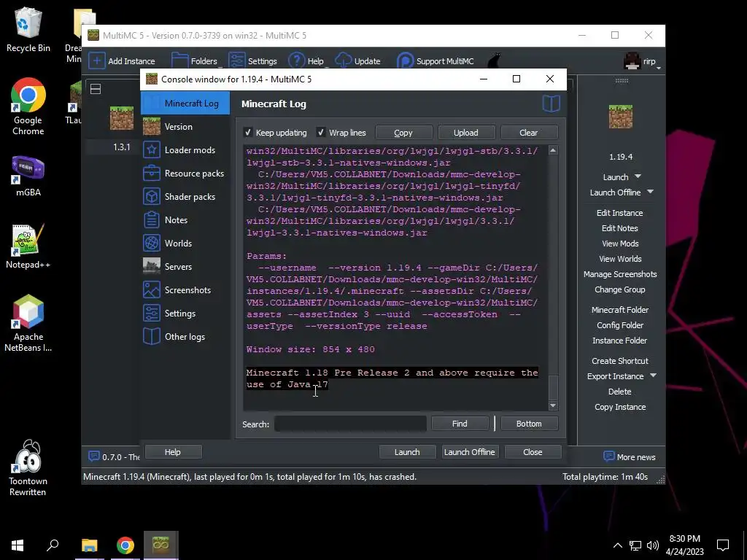Click the log scrollbar down arrow
Viewport: 747px width, 560px height.
553,405
